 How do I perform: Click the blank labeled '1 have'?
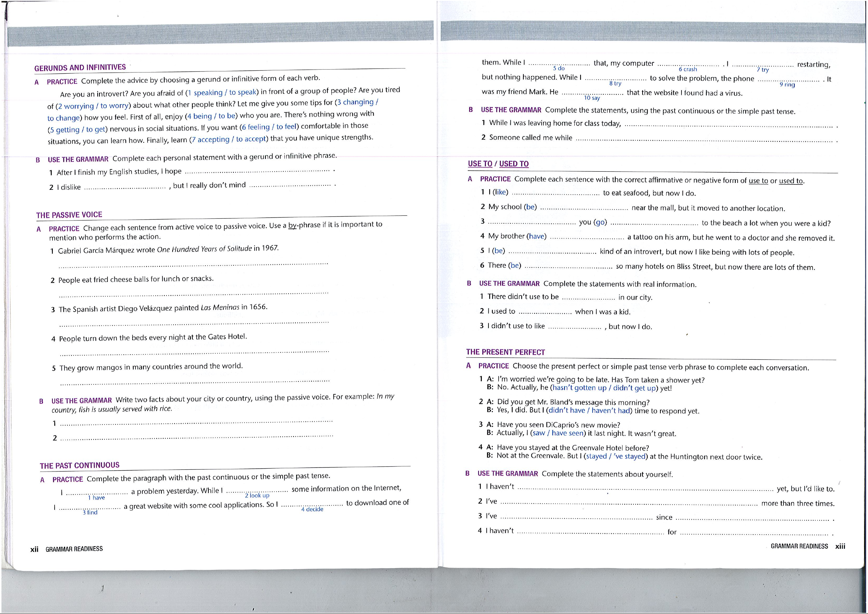pos(97,493)
